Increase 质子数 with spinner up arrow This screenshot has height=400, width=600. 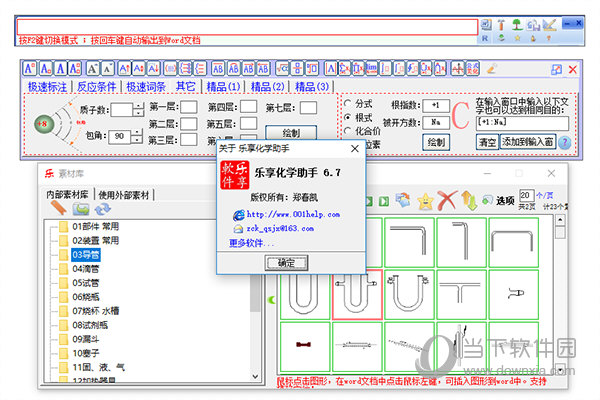(138, 106)
